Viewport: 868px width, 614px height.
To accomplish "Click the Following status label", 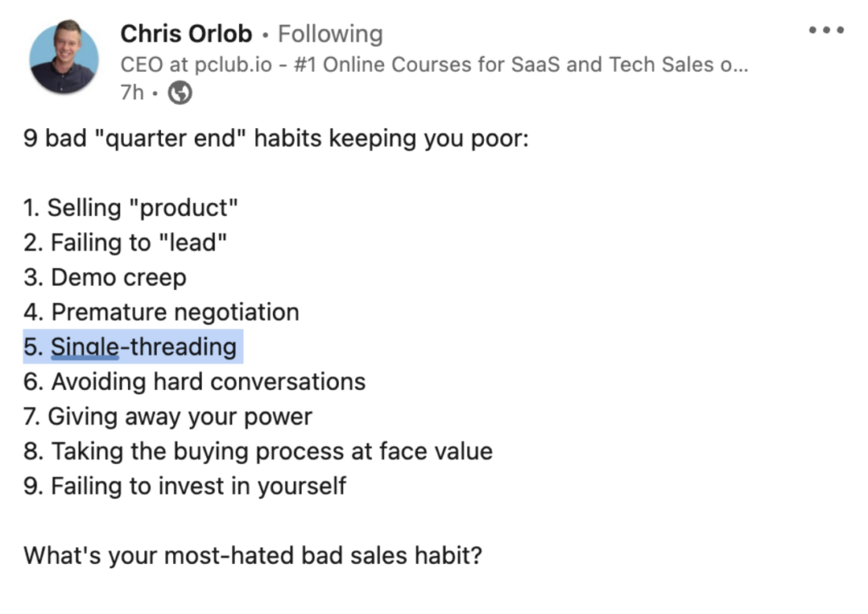I will pyautogui.click(x=331, y=34).
